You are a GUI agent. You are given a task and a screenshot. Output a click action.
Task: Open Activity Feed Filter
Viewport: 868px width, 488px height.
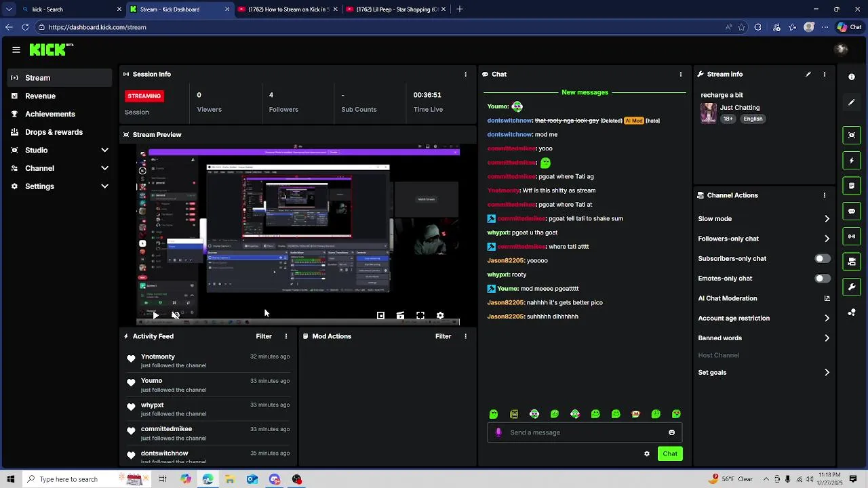(x=264, y=336)
